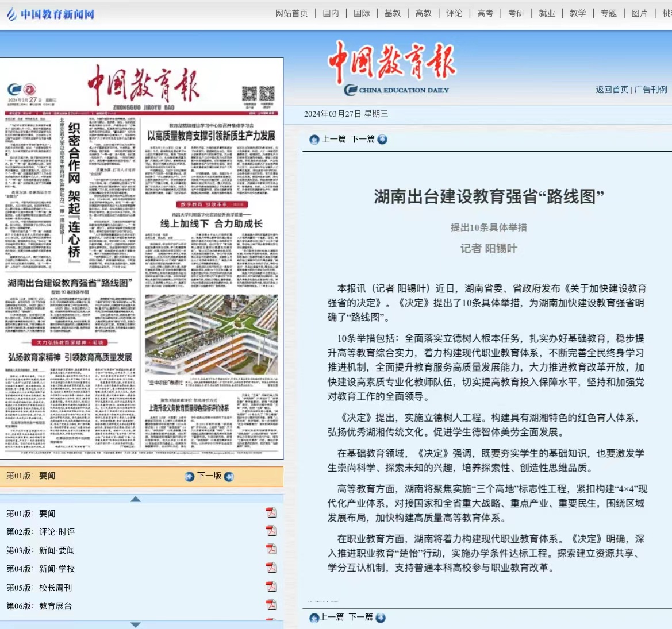Image resolution: width=672 pixels, height=629 pixels.
Task: Click the 返回首页 link
Action: click(x=612, y=90)
